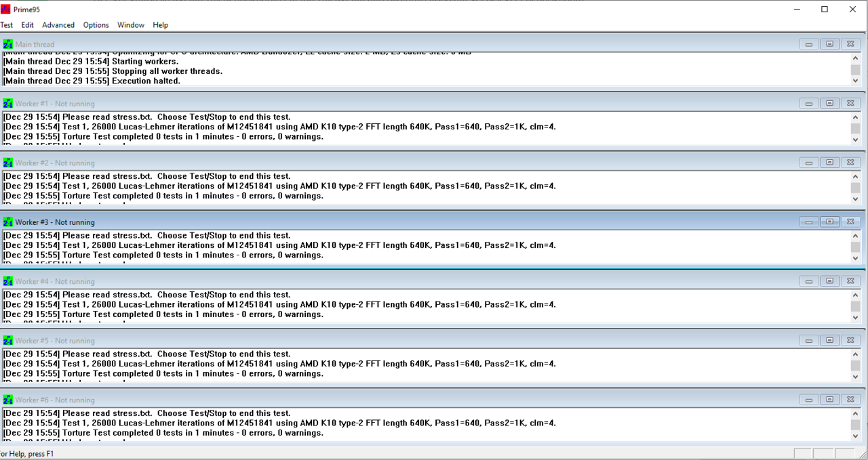Maximize the Prime95 main window
The image size is (868, 460).
(x=825, y=9)
